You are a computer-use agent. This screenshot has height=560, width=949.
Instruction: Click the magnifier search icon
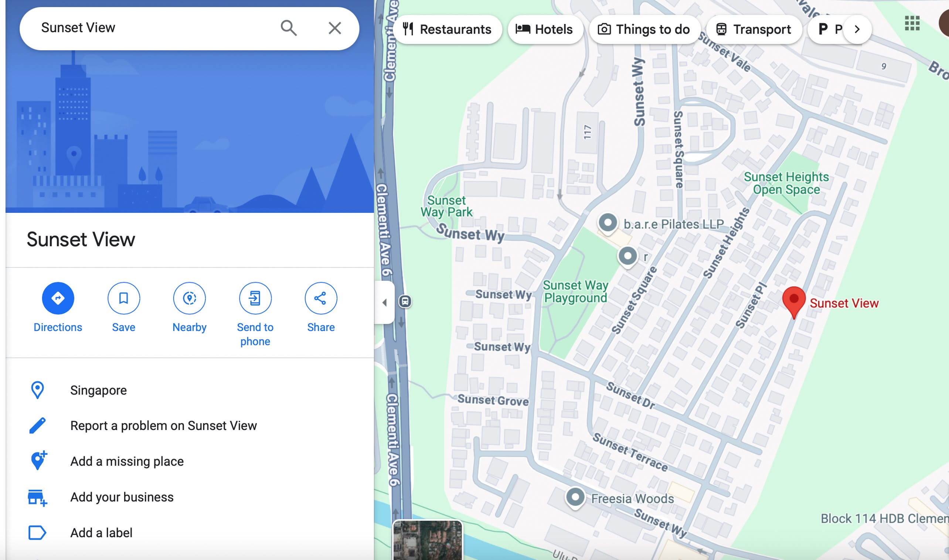288,28
